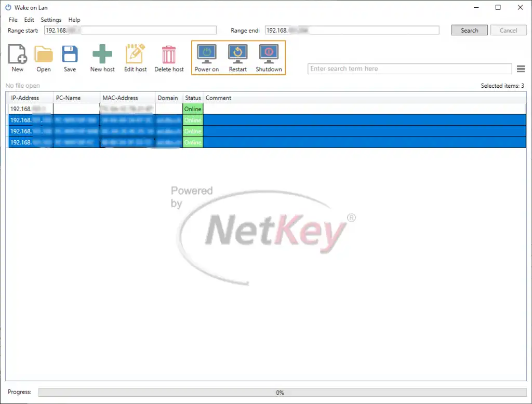532x404 pixels.
Task: Click the Online status in the white row
Action: [x=193, y=109]
